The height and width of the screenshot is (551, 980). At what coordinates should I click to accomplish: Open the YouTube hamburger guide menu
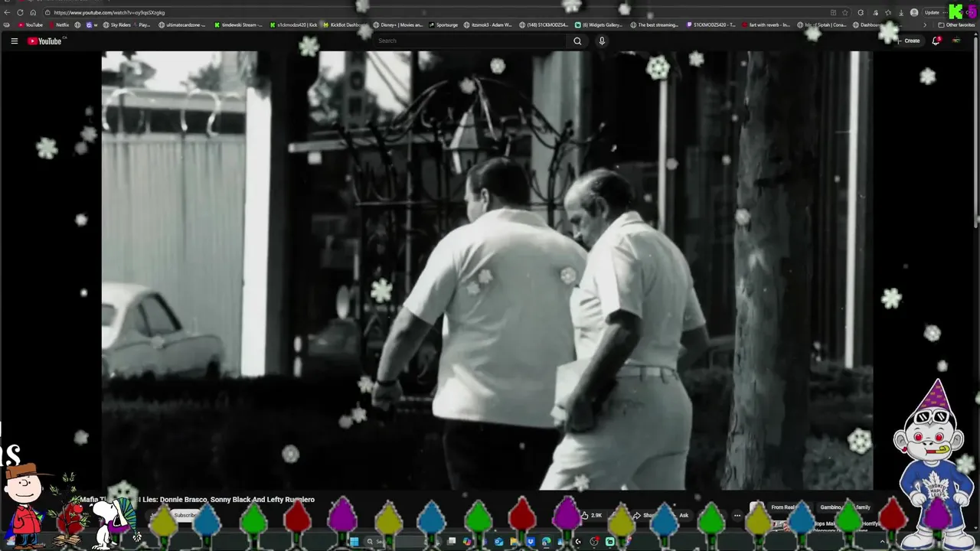click(14, 41)
